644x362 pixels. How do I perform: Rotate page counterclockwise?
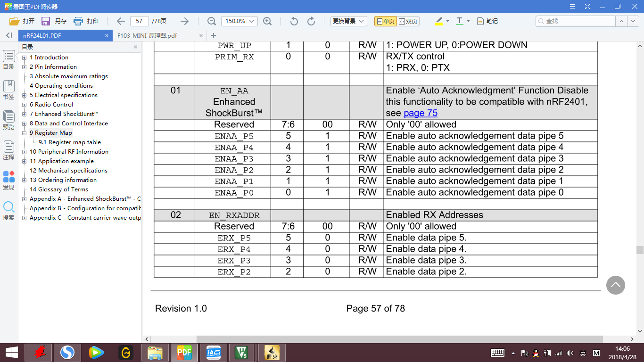(294, 21)
